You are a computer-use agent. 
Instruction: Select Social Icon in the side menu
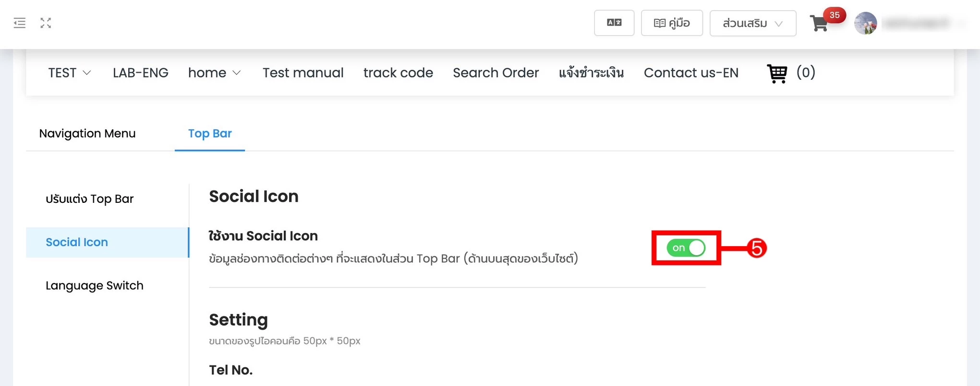(108, 242)
